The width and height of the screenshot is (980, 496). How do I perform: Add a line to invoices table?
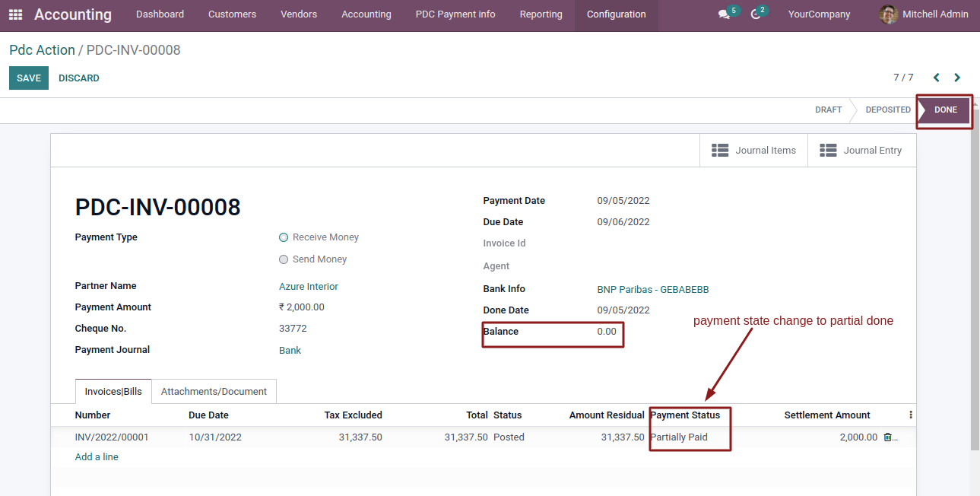pos(97,457)
